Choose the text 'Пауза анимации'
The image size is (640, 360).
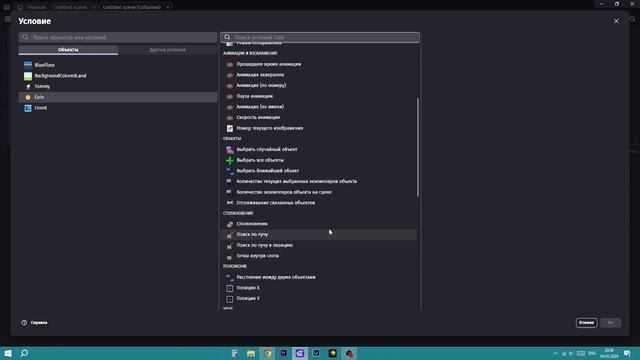coord(255,96)
